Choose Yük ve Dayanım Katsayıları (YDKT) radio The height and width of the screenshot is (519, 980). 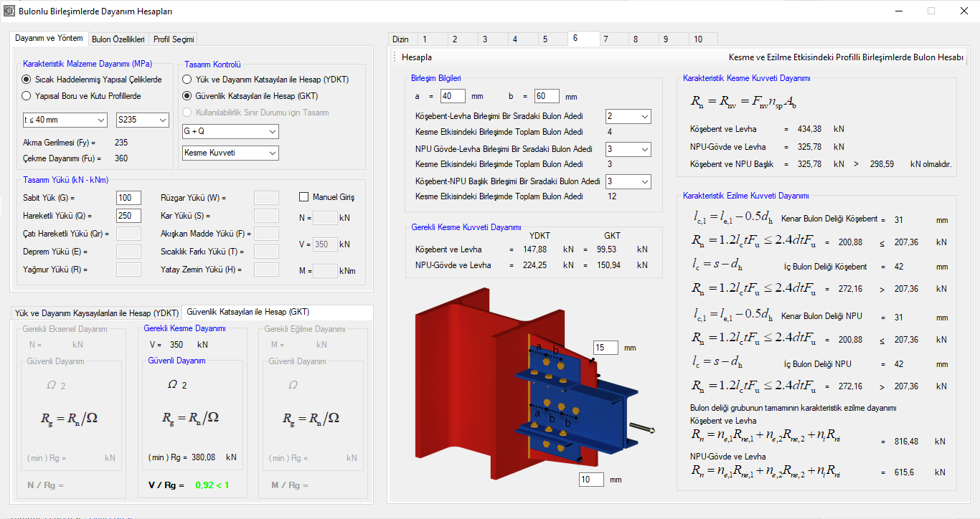click(265, 80)
